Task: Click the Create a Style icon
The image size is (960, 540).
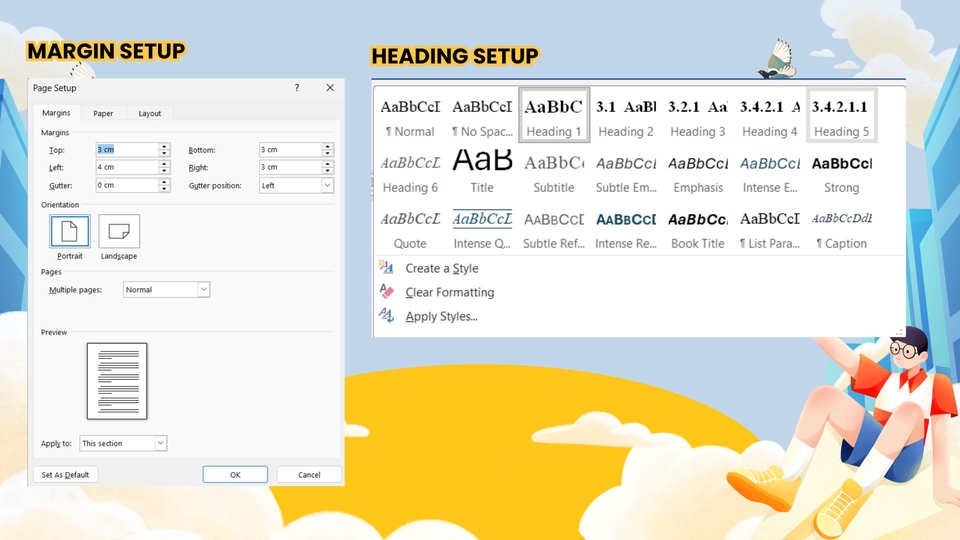Action: pos(387,268)
